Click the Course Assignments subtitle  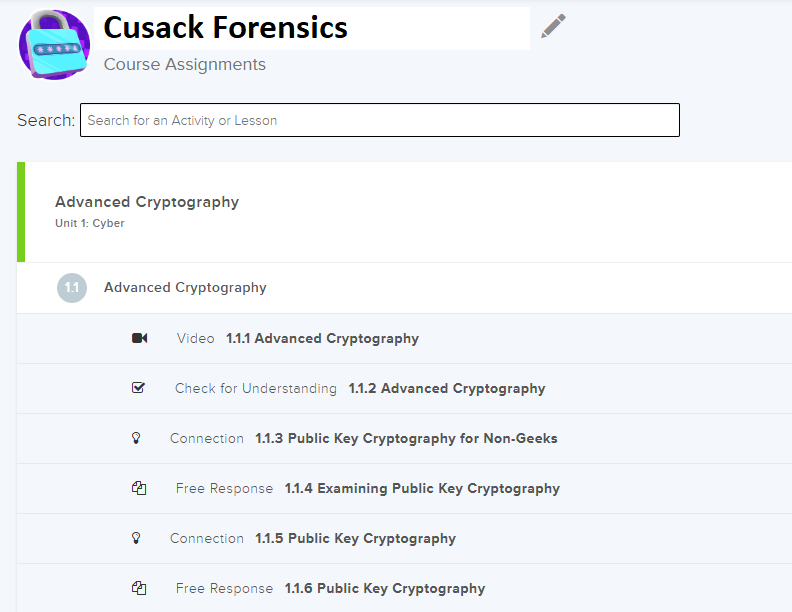[185, 64]
